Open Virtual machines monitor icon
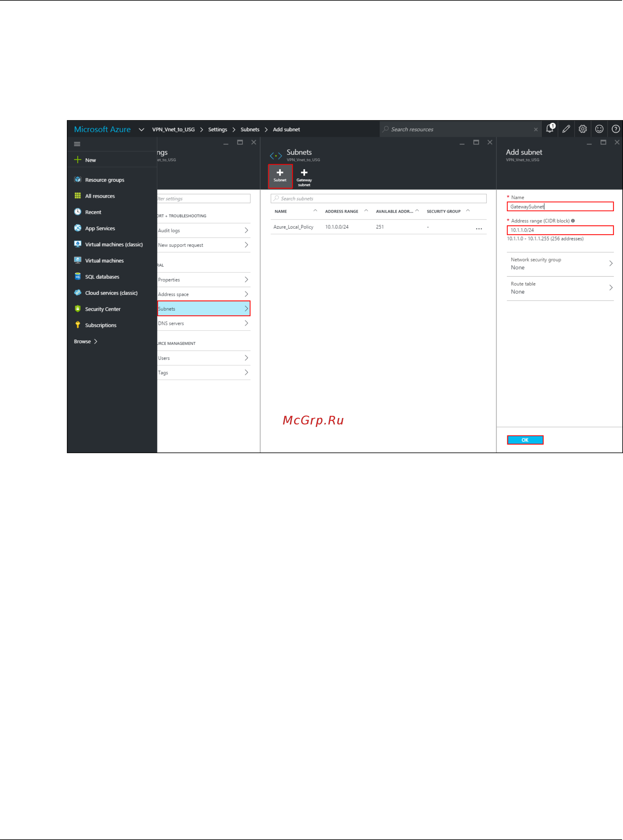Image resolution: width=623 pixels, height=840 pixels. pyautogui.click(x=78, y=260)
